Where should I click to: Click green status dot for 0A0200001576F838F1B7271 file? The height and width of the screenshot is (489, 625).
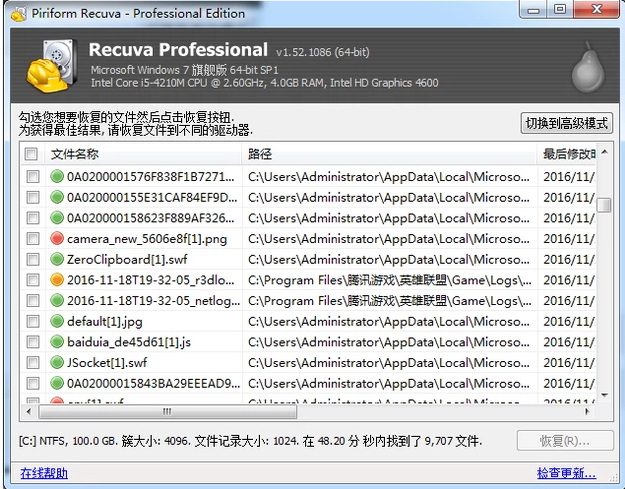coord(57,176)
